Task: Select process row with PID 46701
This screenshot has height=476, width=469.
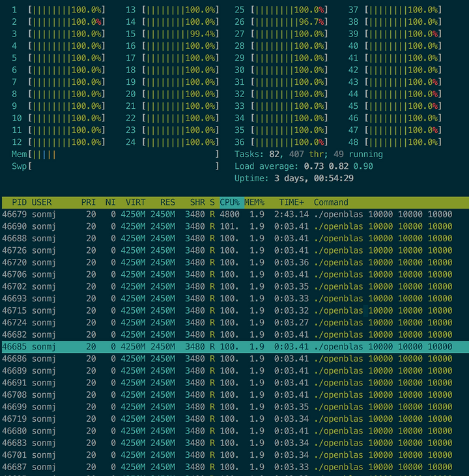Action: [x=234, y=454]
